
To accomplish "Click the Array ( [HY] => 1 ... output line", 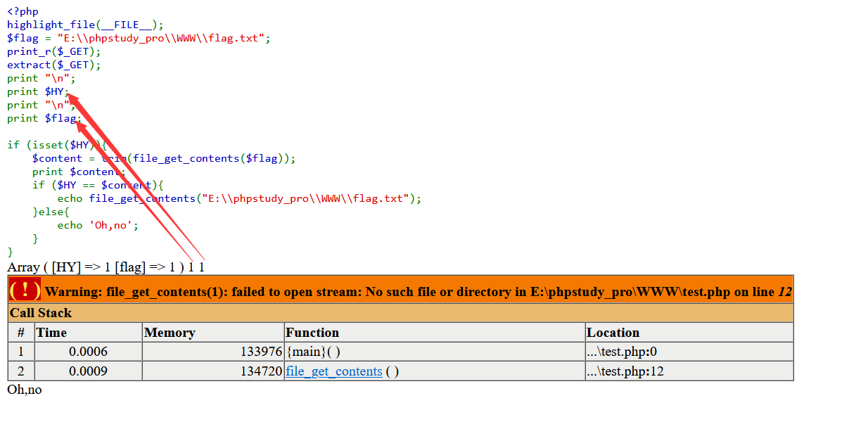I will [x=106, y=267].
